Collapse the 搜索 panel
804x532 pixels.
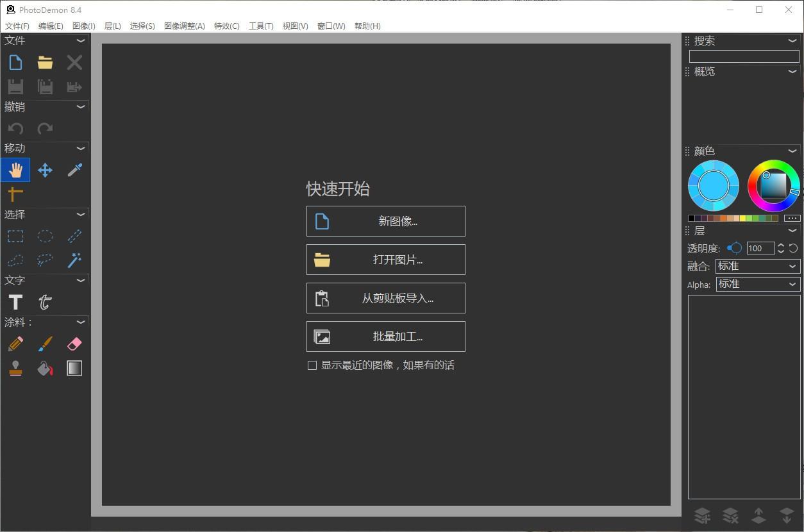(x=792, y=40)
